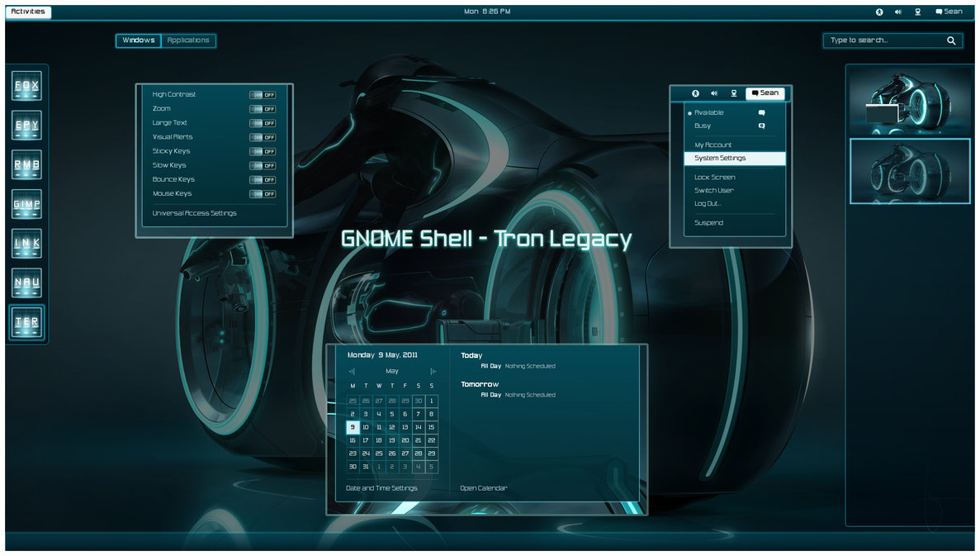Open the EPY launcher in the dock

(x=27, y=125)
